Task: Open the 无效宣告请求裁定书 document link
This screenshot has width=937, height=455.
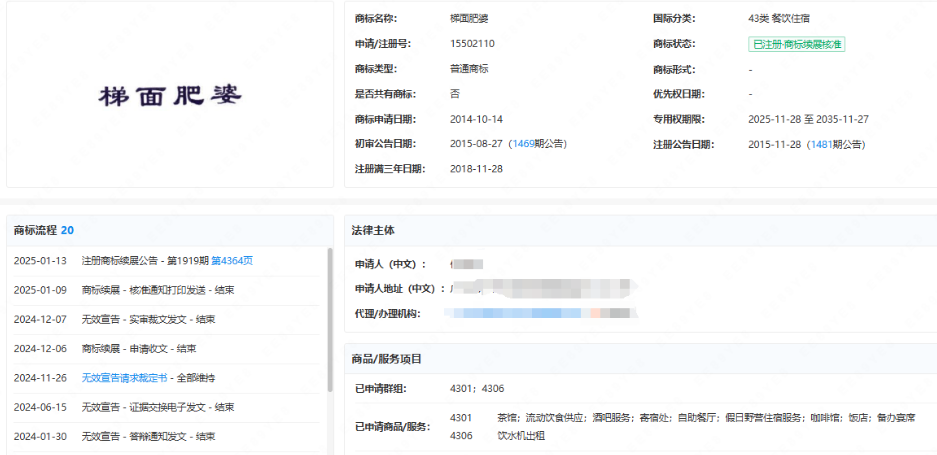Action: [128, 378]
